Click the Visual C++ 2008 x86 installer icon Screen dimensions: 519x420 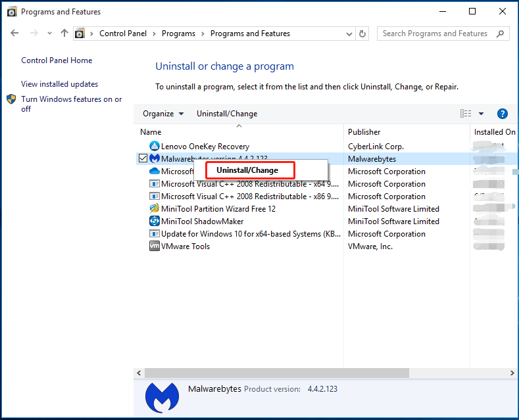click(x=154, y=196)
